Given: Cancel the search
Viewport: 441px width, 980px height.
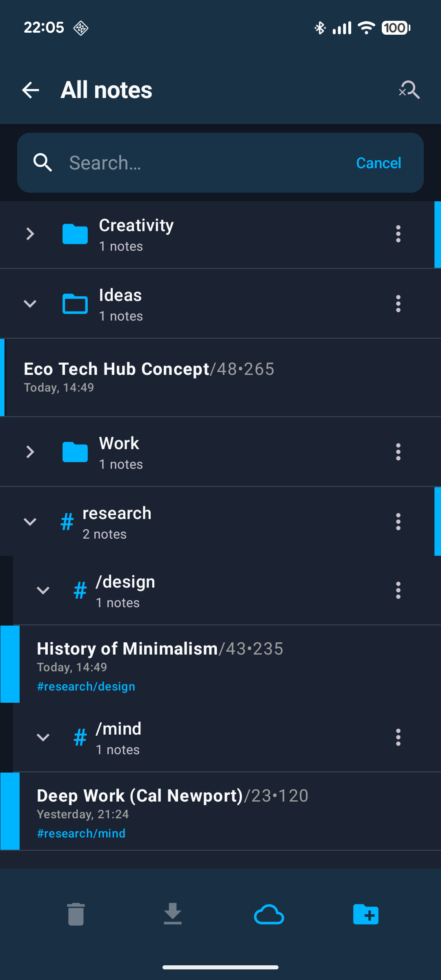Looking at the screenshot, I should click(379, 163).
